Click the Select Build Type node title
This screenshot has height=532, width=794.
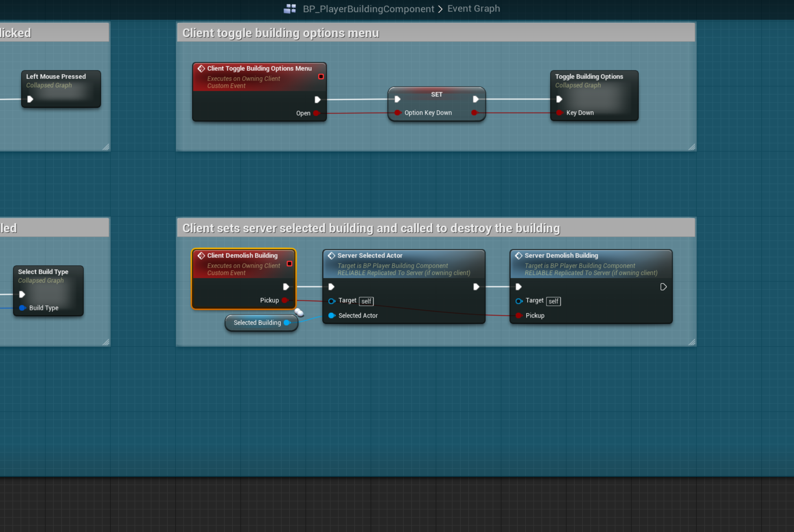coord(43,272)
